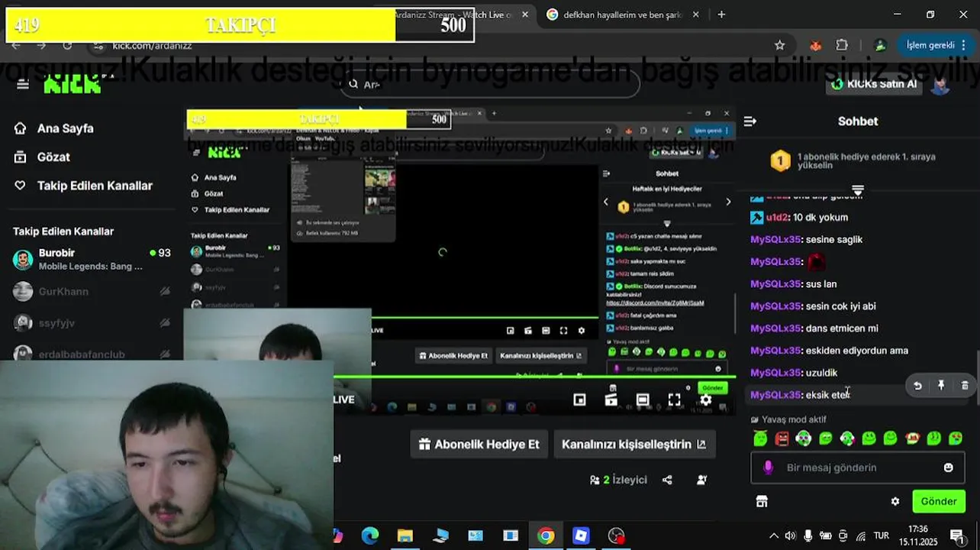Open File Explorer from the taskbar
Viewport: 980px width, 550px height.
(x=405, y=536)
